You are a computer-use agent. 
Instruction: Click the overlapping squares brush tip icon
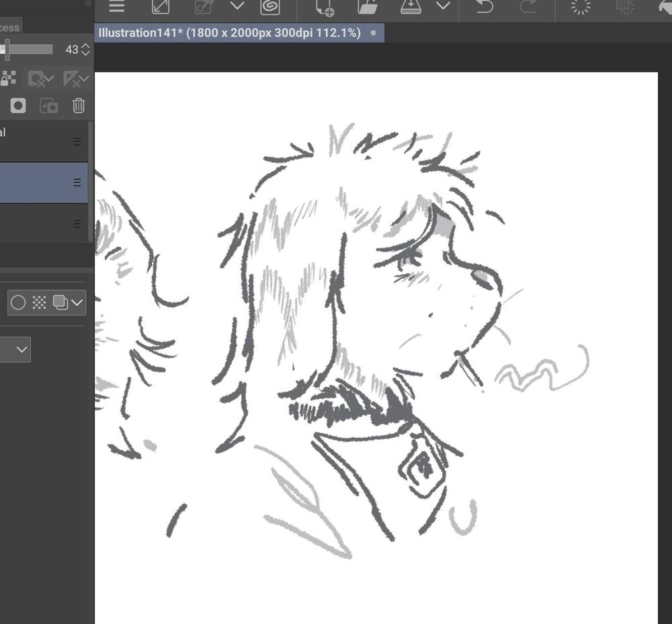point(60,303)
